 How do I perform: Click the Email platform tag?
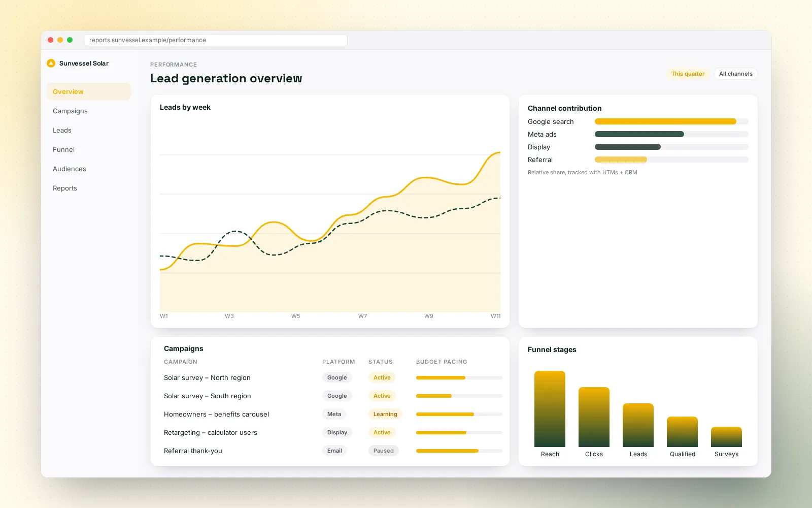334,451
